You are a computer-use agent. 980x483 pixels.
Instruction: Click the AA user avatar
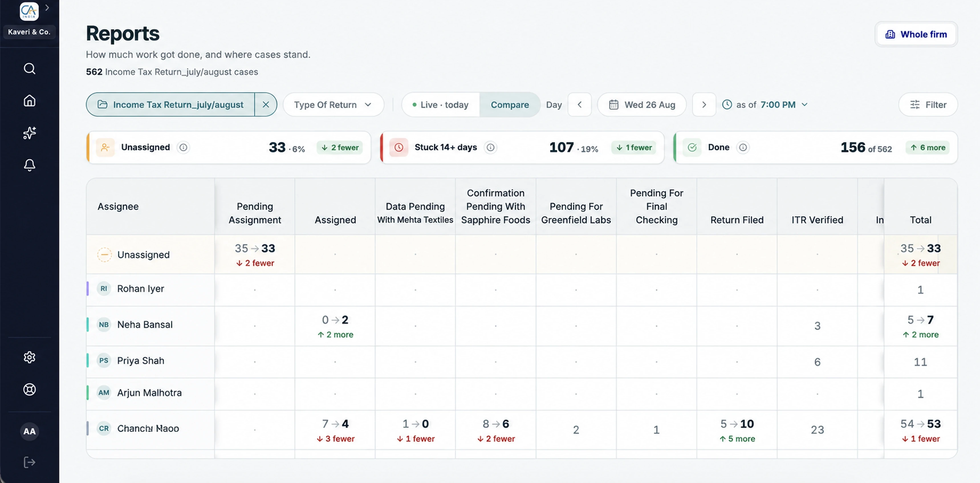[x=29, y=431]
